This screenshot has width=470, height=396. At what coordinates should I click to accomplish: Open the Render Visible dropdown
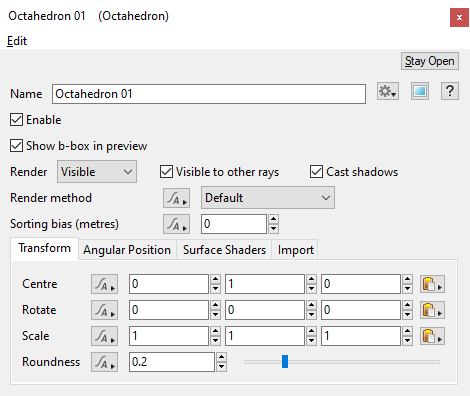tap(97, 172)
